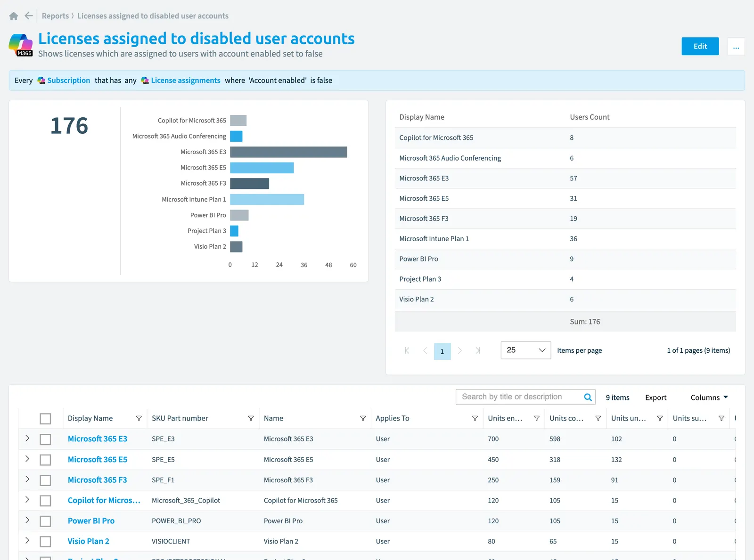The image size is (754, 560).
Task: Click the search magnifier icon
Action: tap(588, 397)
